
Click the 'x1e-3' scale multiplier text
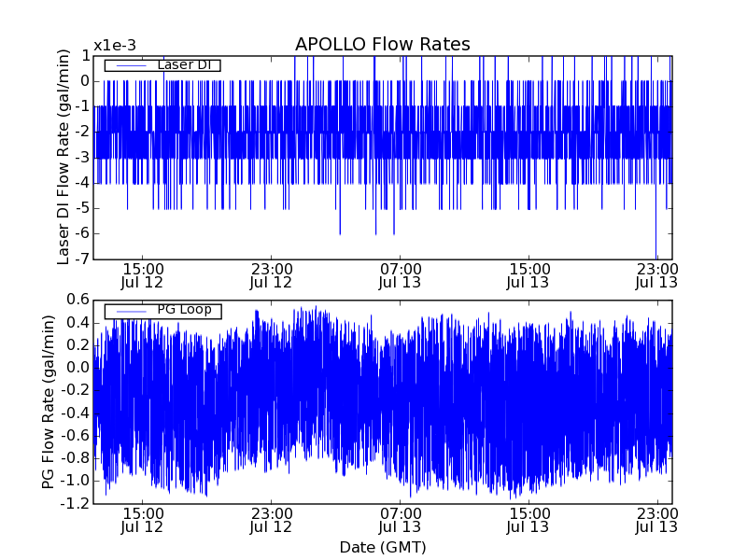115,46
